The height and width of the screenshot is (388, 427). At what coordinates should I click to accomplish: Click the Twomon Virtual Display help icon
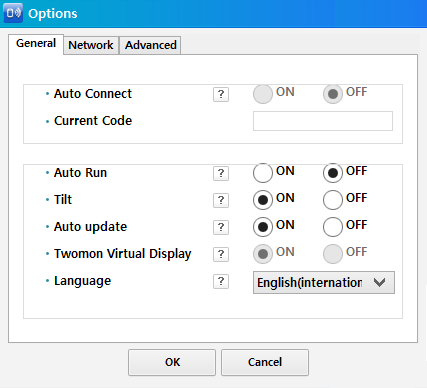(221, 254)
